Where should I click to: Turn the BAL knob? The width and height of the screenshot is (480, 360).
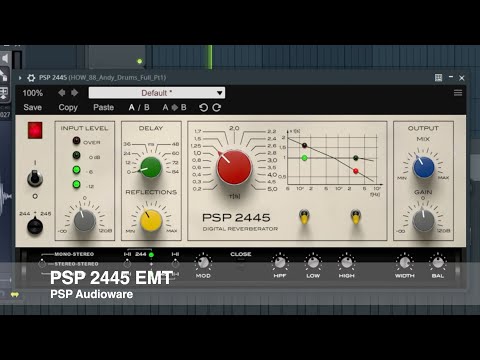pyautogui.click(x=438, y=262)
